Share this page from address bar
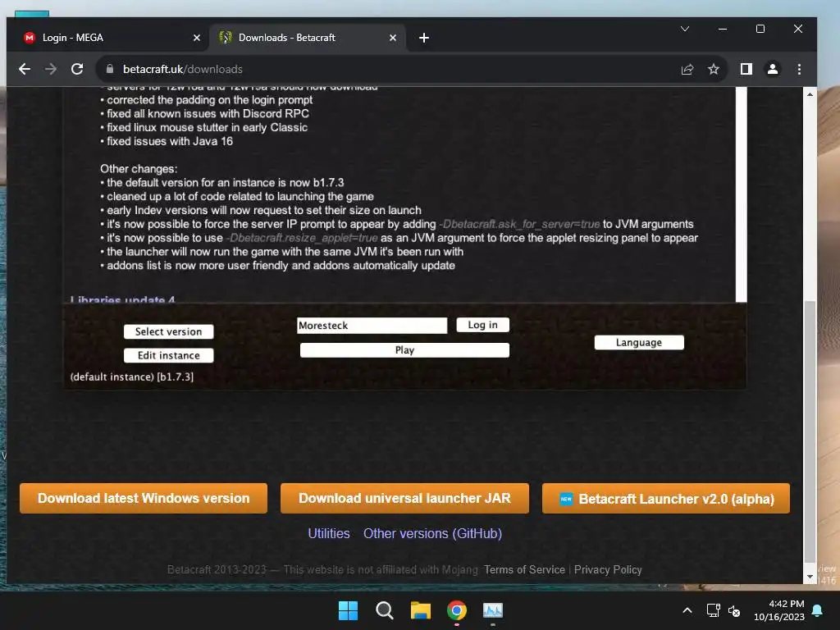 pos(687,69)
